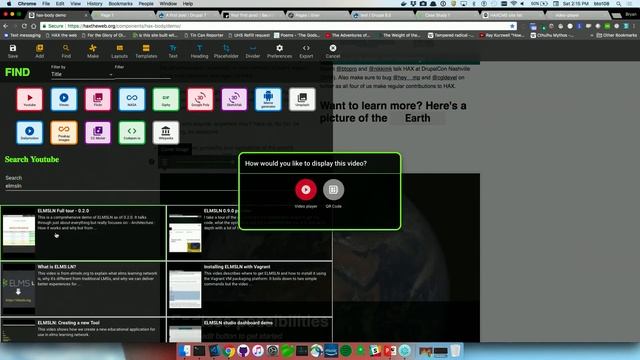Select the Meme generator android tile
Image resolution: width=640 pixels, height=360 pixels.
(268, 99)
